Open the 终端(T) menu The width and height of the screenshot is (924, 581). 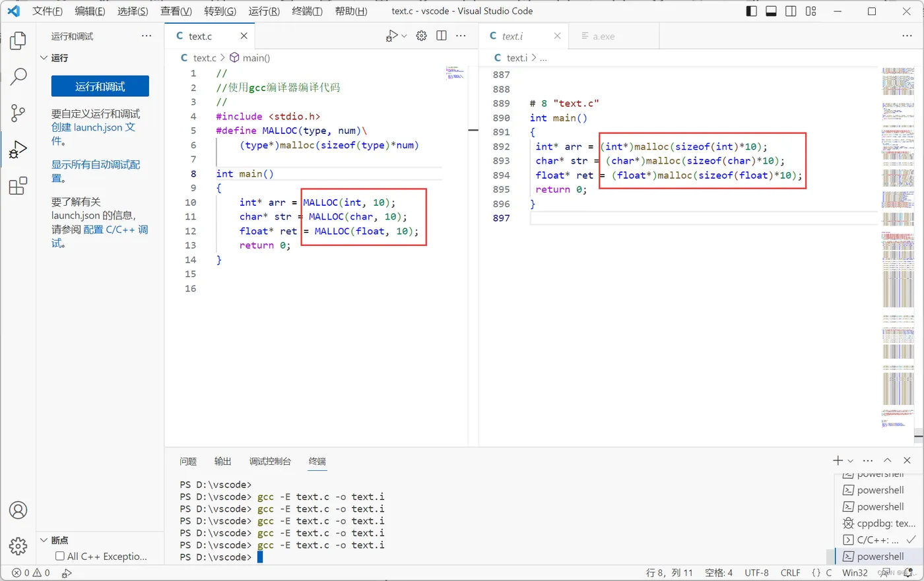(x=307, y=11)
